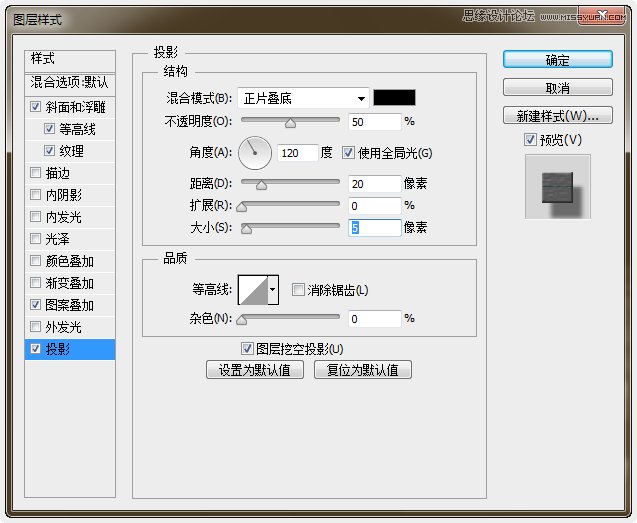
Task: Toggle 图层挖空投影 checkbox
Action: click(x=247, y=348)
